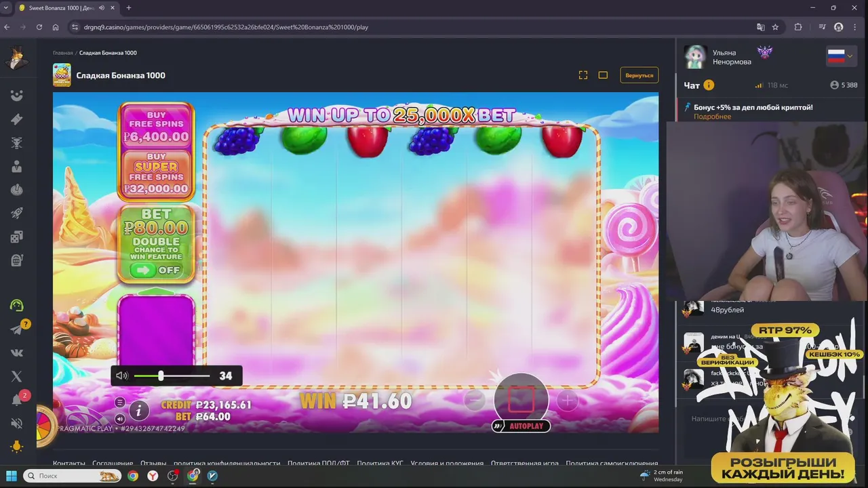This screenshot has width=868, height=488.
Task: Bookmark page with the star icon
Action: click(x=775, y=27)
